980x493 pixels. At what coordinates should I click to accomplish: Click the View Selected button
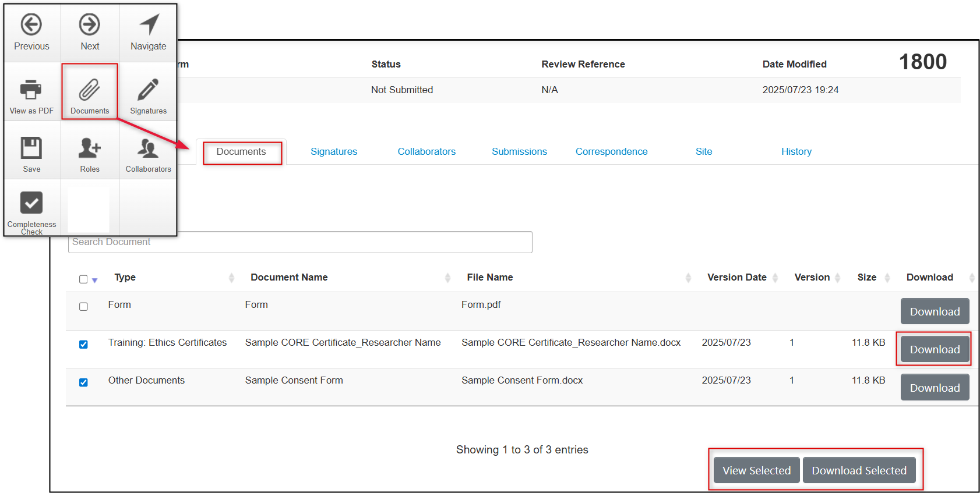(756, 470)
